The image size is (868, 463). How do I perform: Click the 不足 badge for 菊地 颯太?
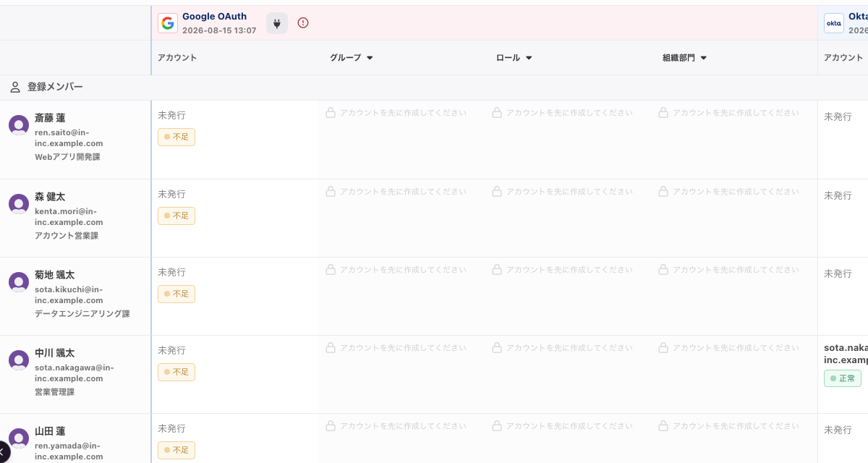pos(176,294)
